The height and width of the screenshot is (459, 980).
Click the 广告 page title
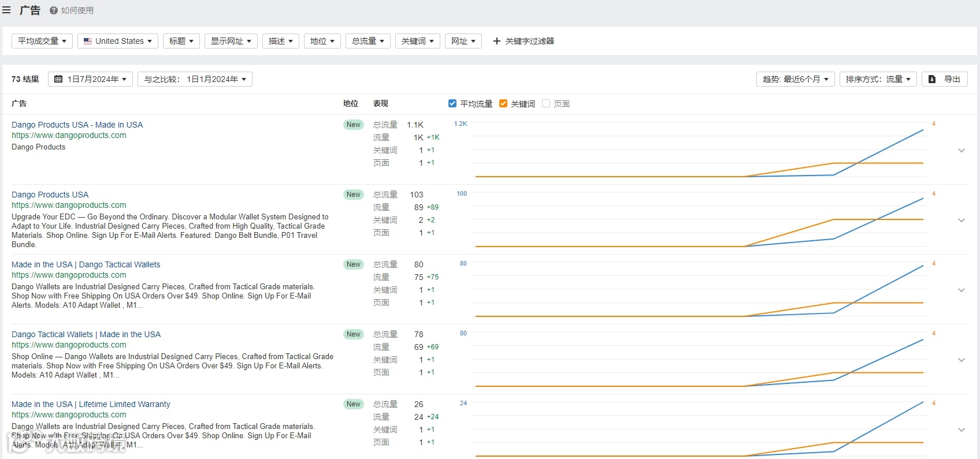[30, 10]
